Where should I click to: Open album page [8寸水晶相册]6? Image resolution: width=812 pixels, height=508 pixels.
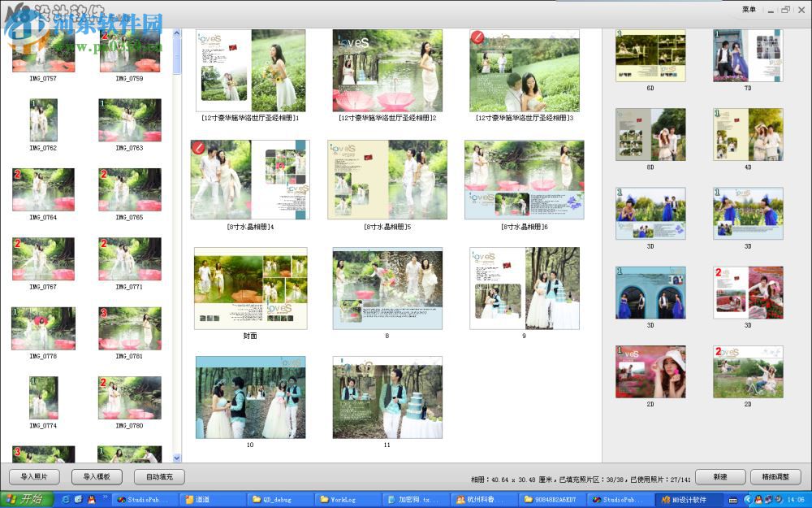click(525, 180)
